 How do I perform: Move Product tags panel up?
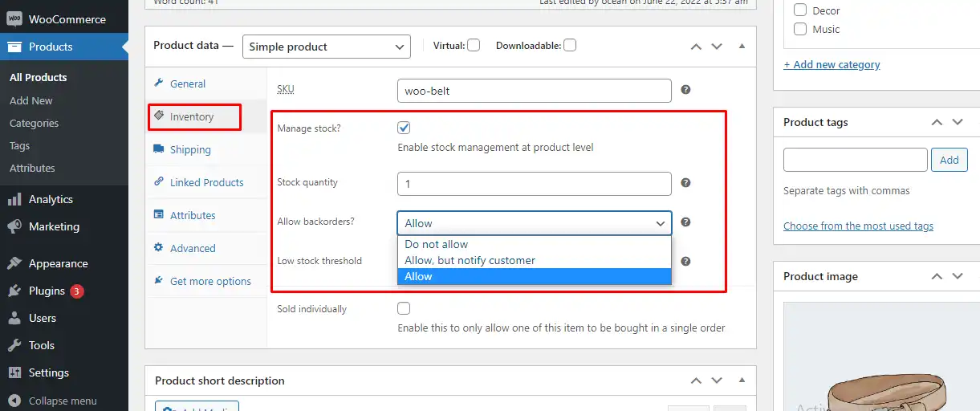pos(937,122)
